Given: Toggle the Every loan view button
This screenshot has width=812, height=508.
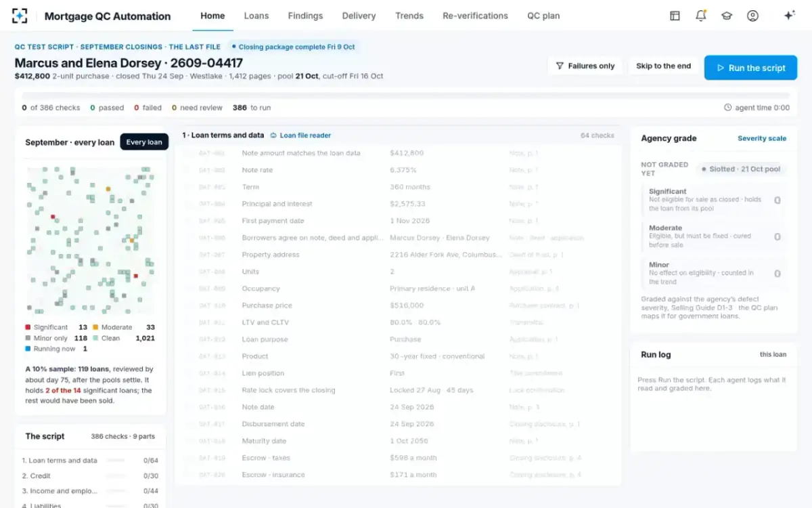Looking at the screenshot, I should tap(144, 142).
